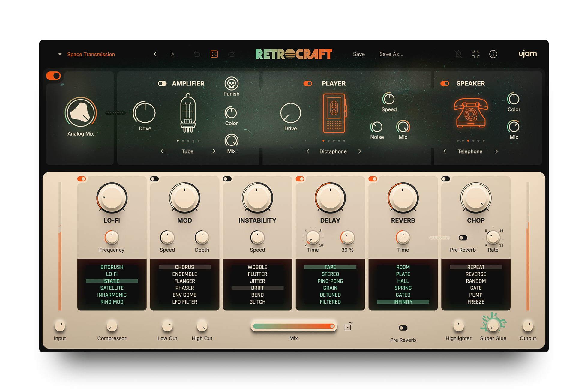588x392 pixels.
Task: Select FLANGER in MOD list
Action: [184, 281]
